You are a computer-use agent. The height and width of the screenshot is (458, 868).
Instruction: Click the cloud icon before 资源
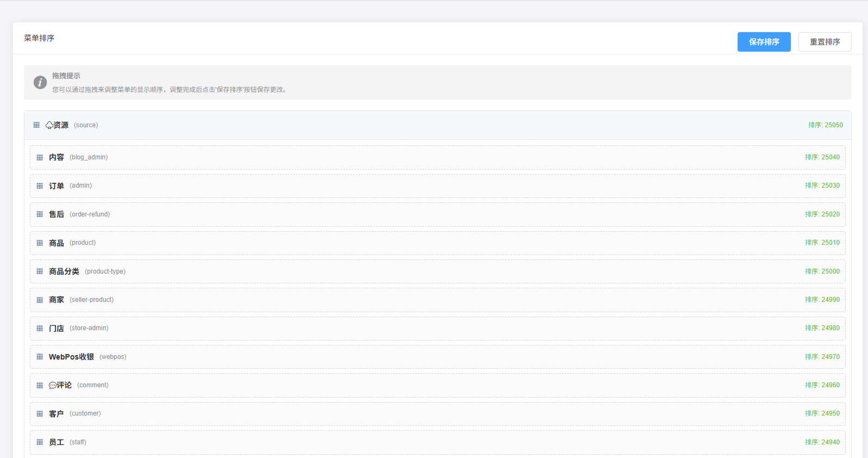coord(49,125)
